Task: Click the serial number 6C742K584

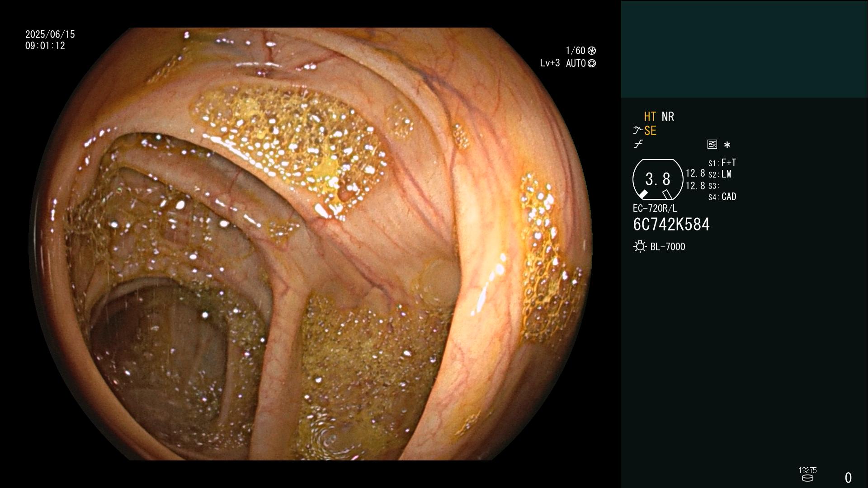Action: (671, 225)
